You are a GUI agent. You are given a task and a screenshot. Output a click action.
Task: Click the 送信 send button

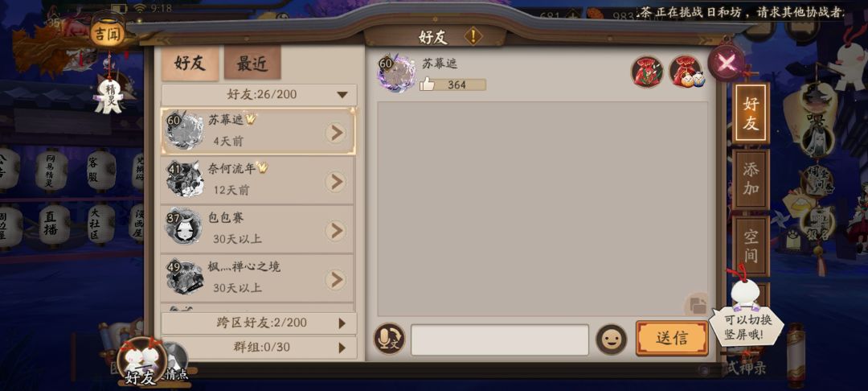click(672, 339)
